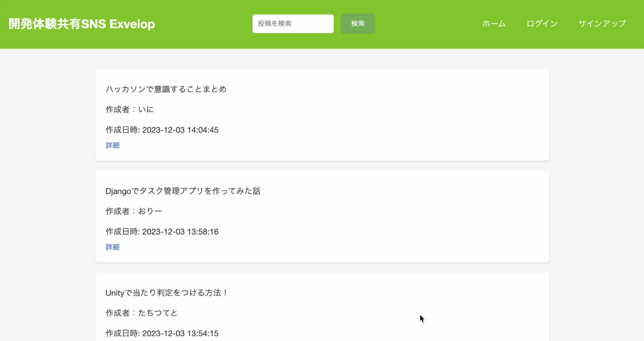This screenshot has width=644, height=341.
Task: Click the 投稿を検索 search input field
Action: click(x=292, y=23)
